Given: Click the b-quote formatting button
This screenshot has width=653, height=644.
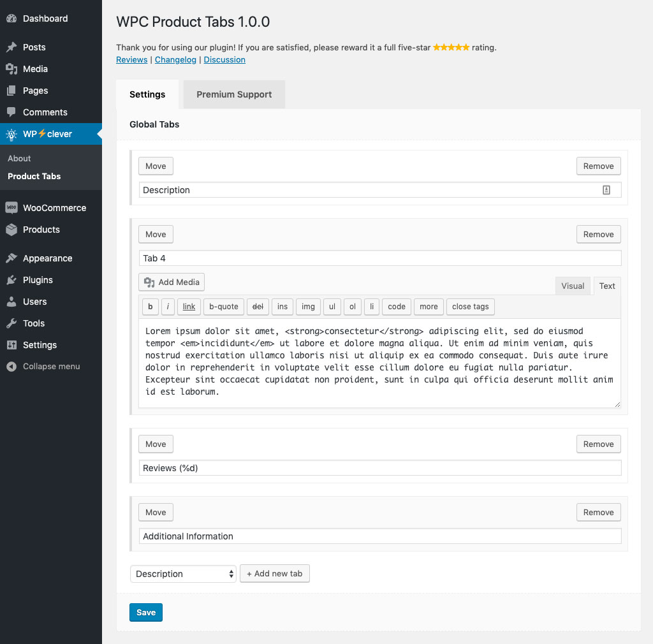Looking at the screenshot, I should pos(223,307).
